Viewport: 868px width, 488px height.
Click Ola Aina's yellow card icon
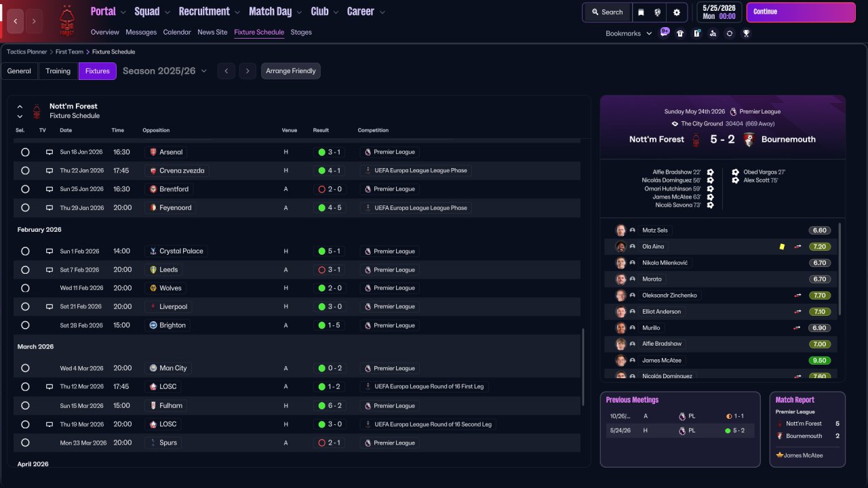point(782,247)
